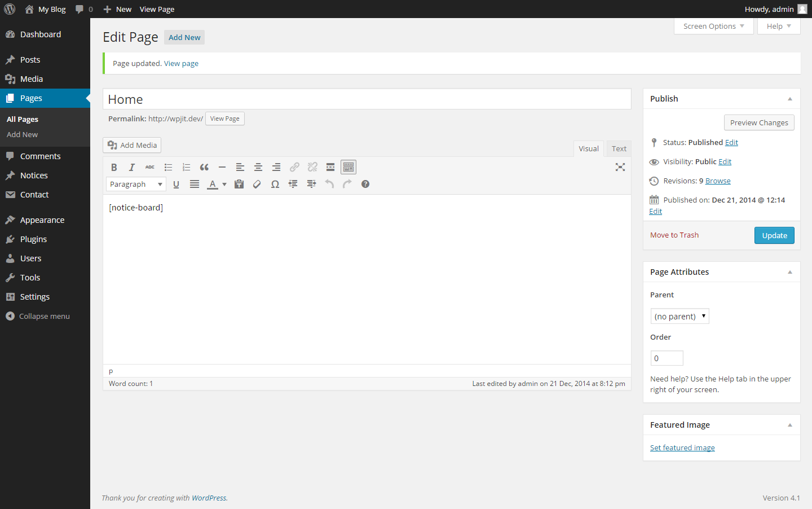Open the Paragraph format dropdown
Viewport: 812px width, 509px height.
(x=136, y=184)
